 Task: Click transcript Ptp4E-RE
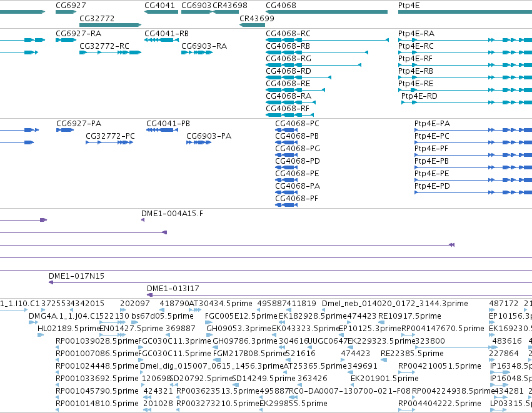465,90
